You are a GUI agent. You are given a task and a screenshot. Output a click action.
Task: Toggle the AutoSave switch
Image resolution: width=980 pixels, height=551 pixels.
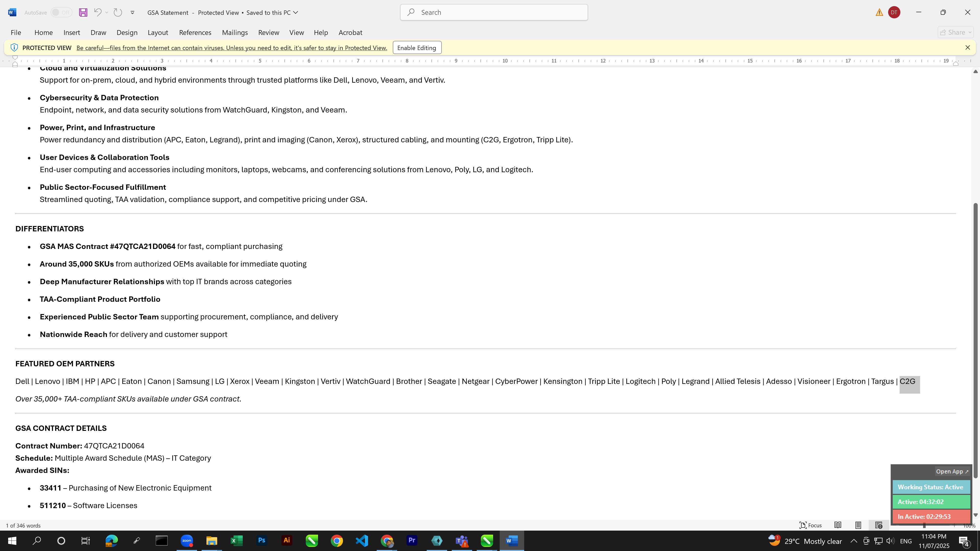[61, 12]
